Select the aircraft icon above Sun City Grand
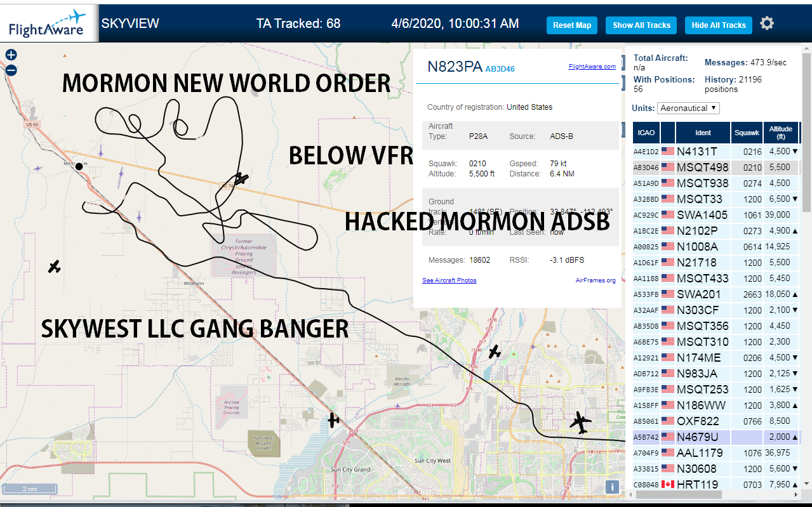 (x=333, y=419)
